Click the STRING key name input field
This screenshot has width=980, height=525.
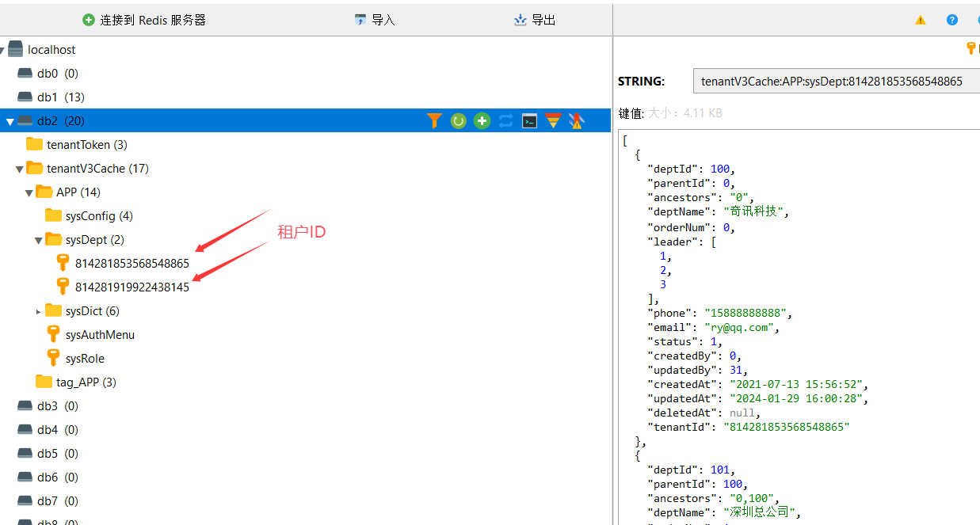832,82
